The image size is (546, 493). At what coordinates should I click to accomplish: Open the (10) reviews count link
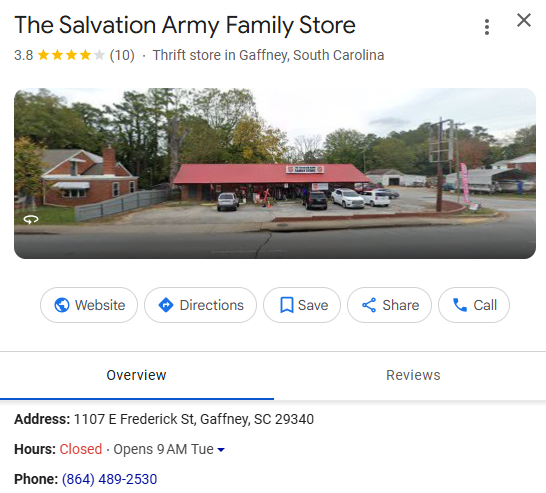122,55
